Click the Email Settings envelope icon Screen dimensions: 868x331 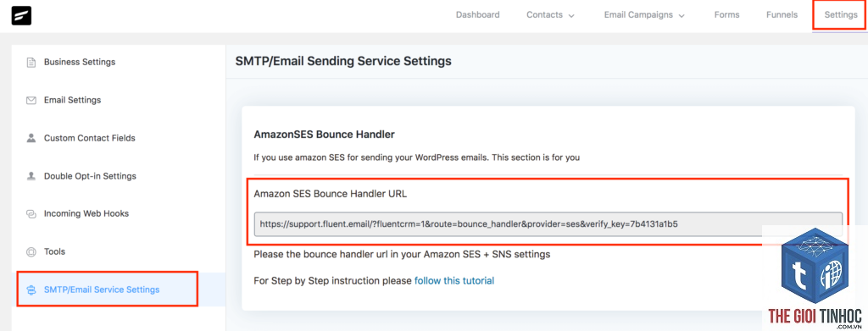click(x=31, y=101)
